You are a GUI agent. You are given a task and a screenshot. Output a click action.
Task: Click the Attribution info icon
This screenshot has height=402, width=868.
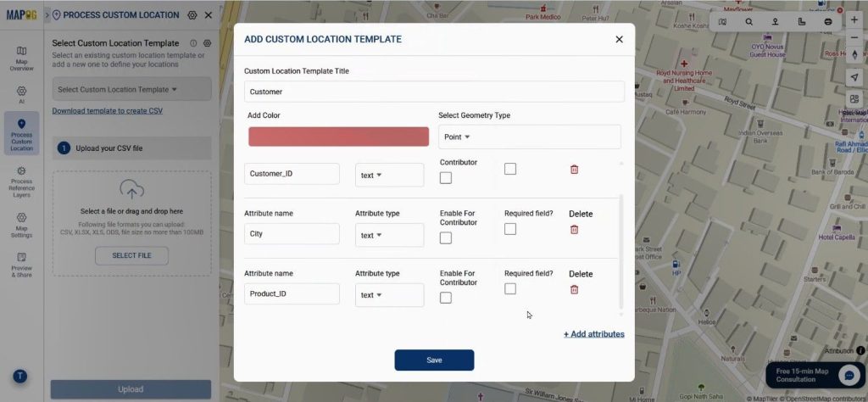860,350
